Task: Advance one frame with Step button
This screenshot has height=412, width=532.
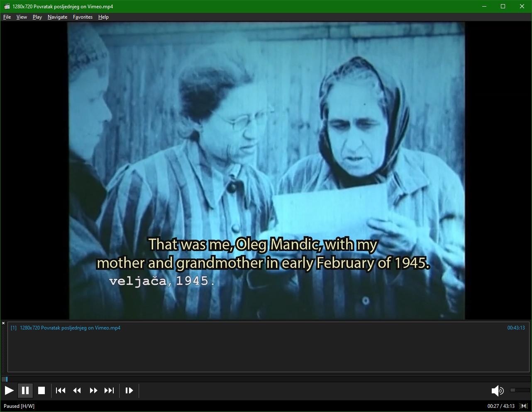Action: (129, 390)
